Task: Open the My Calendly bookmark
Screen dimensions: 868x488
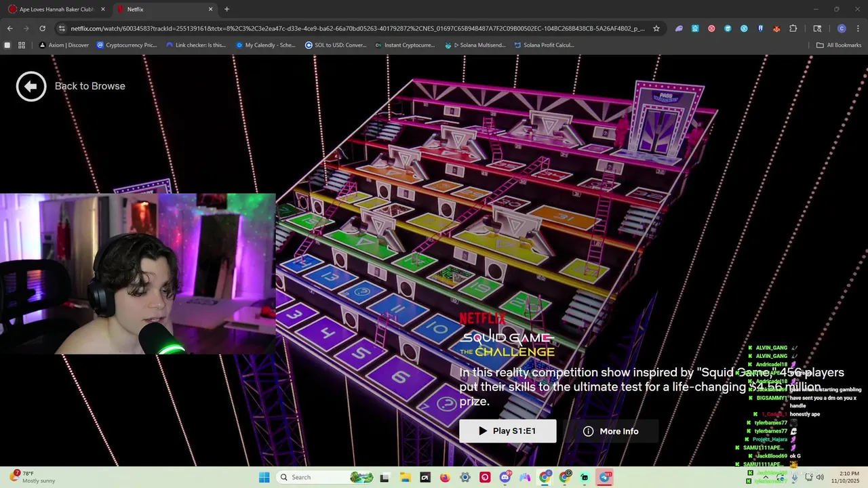Action: click(266, 45)
